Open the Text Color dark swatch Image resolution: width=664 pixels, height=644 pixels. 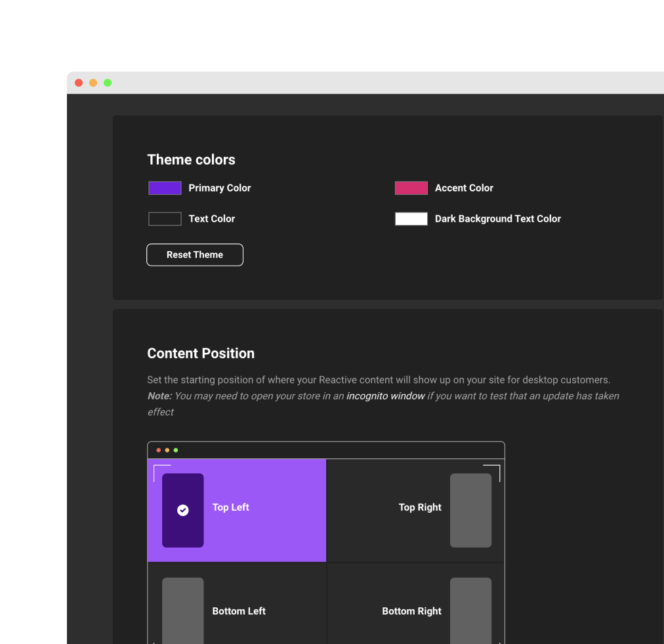click(165, 219)
